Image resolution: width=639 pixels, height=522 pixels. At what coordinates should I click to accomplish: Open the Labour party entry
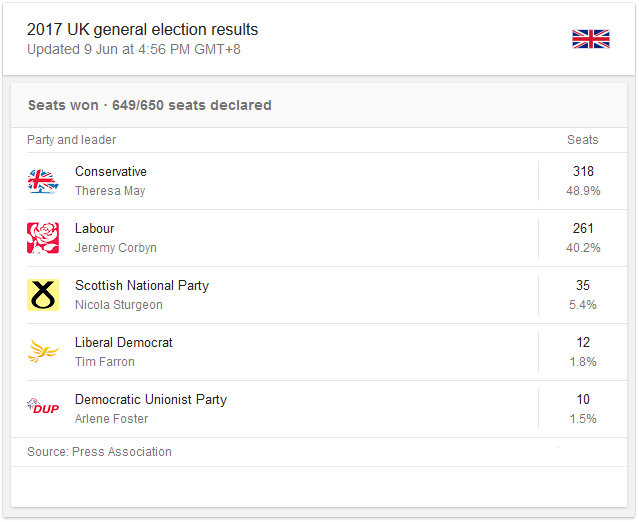click(x=95, y=229)
